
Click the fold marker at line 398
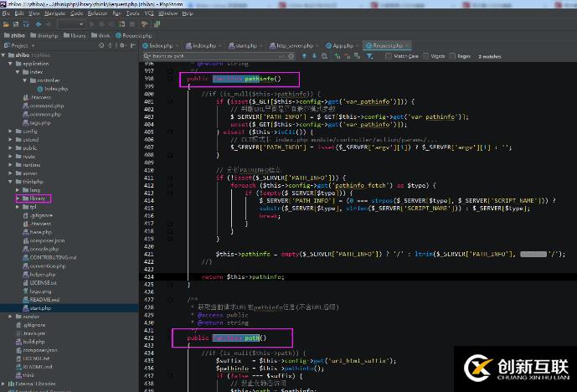click(170, 79)
